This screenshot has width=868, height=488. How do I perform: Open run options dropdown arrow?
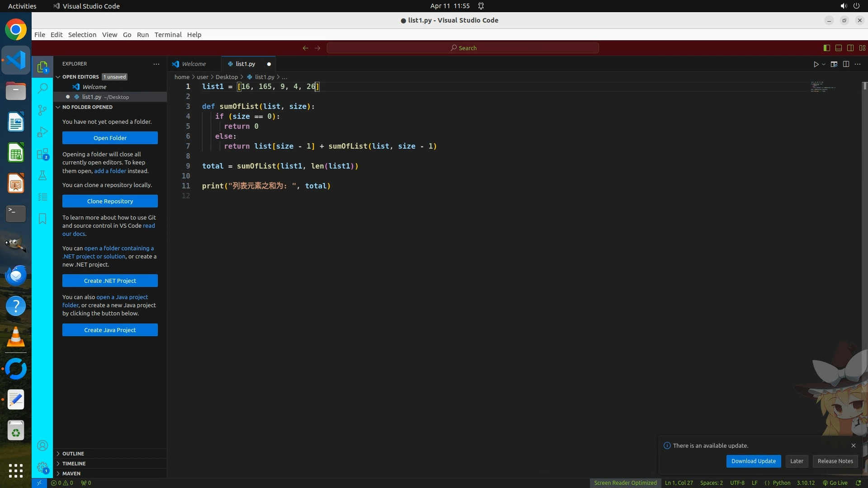(824, 64)
